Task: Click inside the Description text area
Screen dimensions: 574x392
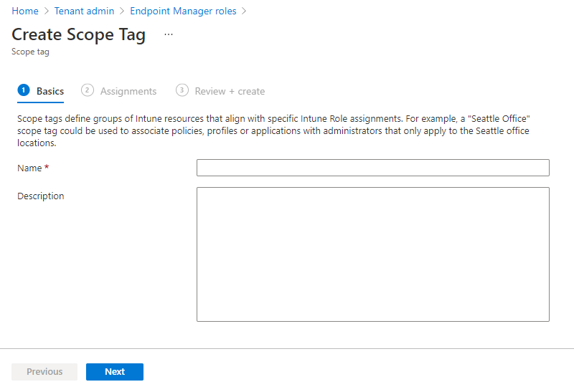Action: (372, 254)
